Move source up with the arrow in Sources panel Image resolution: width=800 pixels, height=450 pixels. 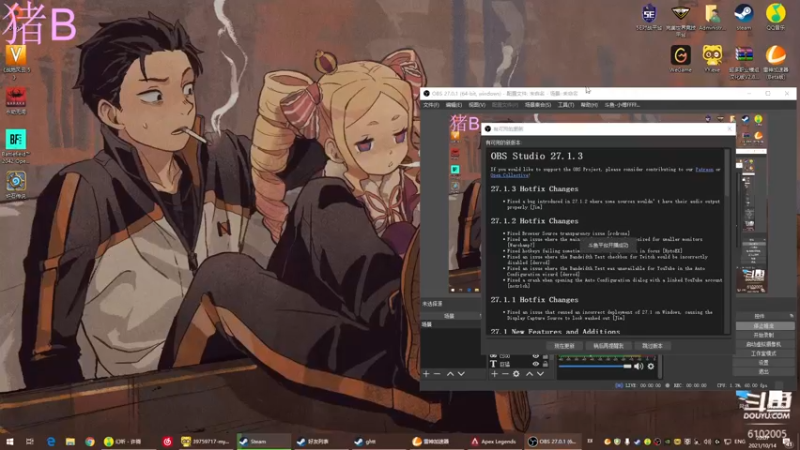(x=529, y=374)
